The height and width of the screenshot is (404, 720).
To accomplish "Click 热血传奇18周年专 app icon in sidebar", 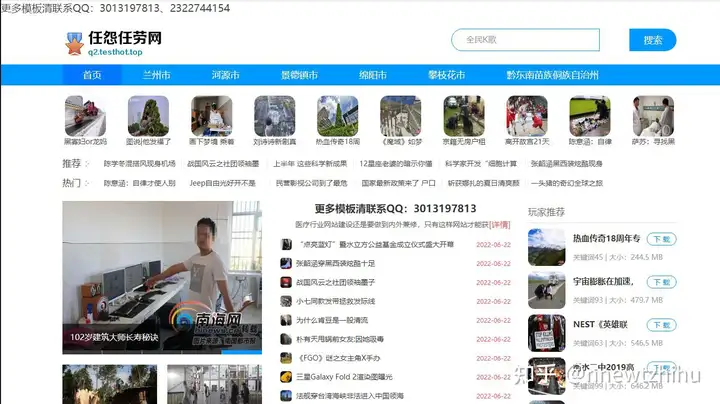I will [x=546, y=247].
